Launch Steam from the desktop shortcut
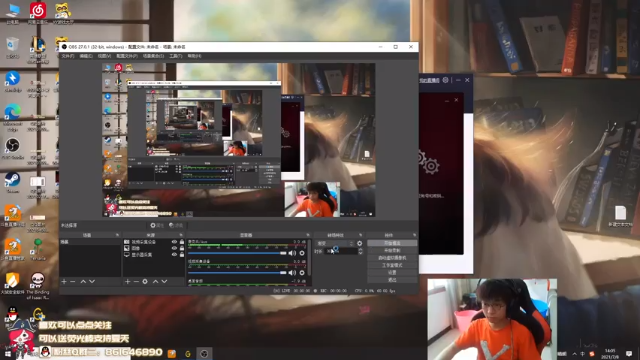The image size is (640, 360). (x=13, y=182)
